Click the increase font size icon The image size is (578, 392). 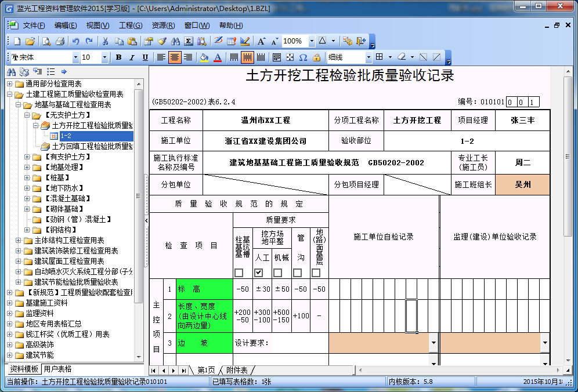[x=262, y=41]
